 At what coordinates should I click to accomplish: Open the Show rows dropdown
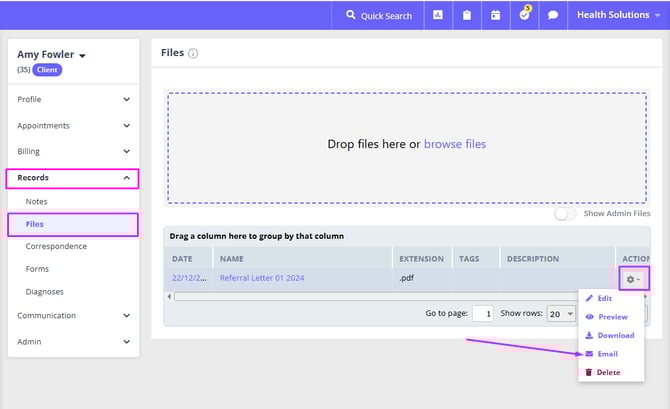point(562,313)
